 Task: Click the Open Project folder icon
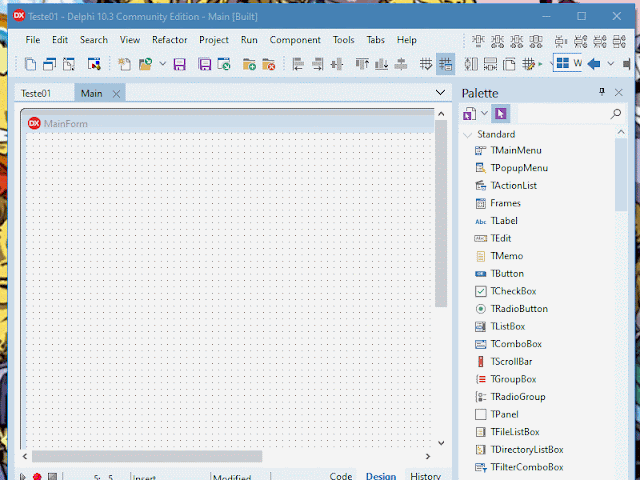[x=145, y=64]
